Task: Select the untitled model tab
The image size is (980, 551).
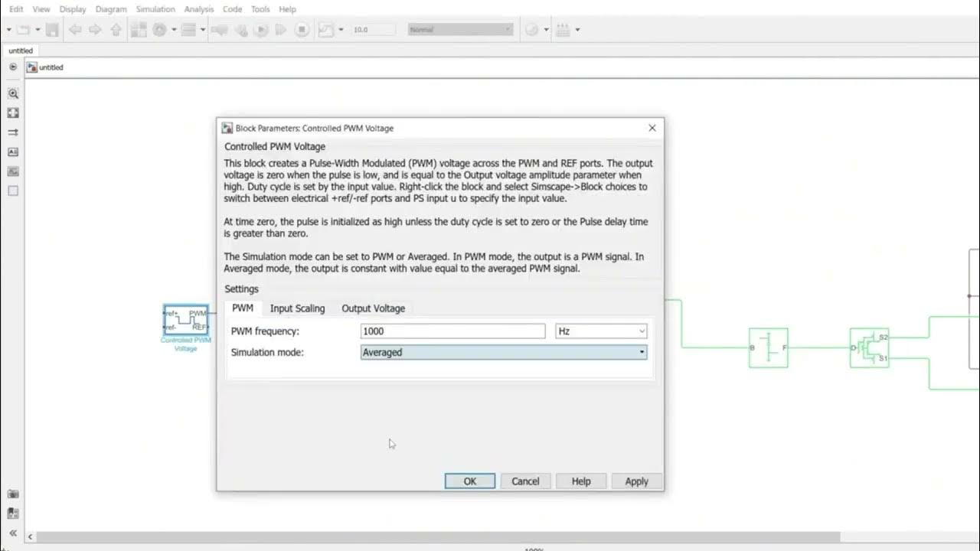Action: point(21,51)
